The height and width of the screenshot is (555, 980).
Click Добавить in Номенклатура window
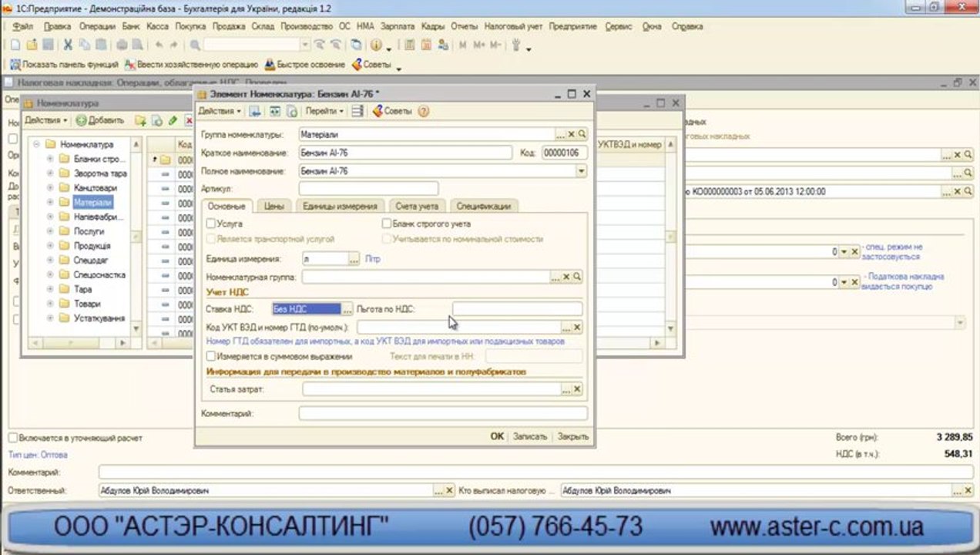coord(100,120)
